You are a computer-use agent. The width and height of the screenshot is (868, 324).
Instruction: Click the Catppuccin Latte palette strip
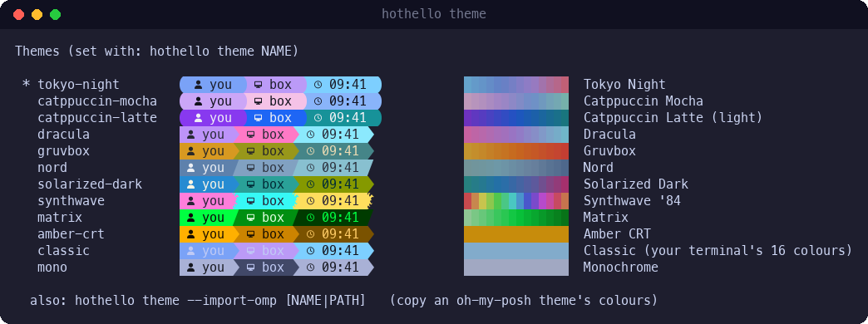[x=516, y=118]
